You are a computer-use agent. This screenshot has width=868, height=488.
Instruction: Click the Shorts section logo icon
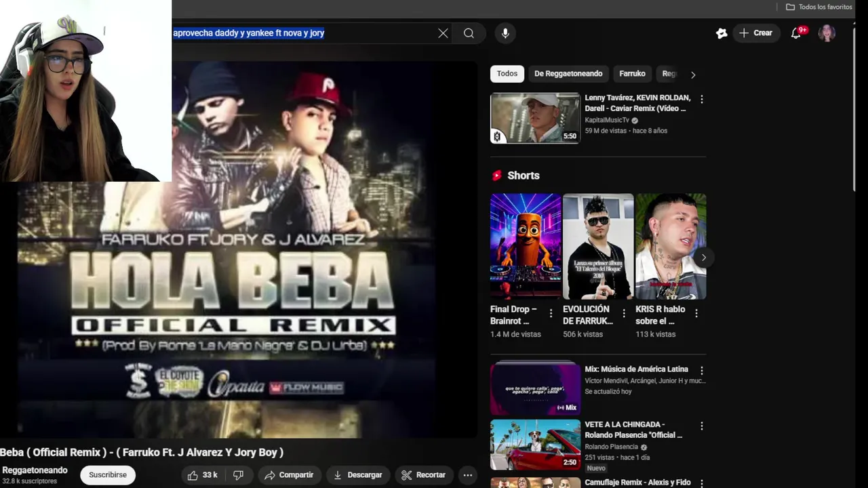(x=496, y=176)
